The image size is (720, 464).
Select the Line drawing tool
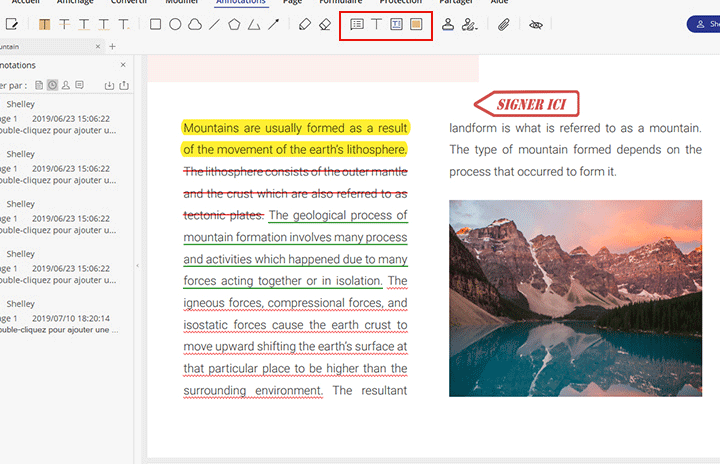pyautogui.click(x=214, y=24)
